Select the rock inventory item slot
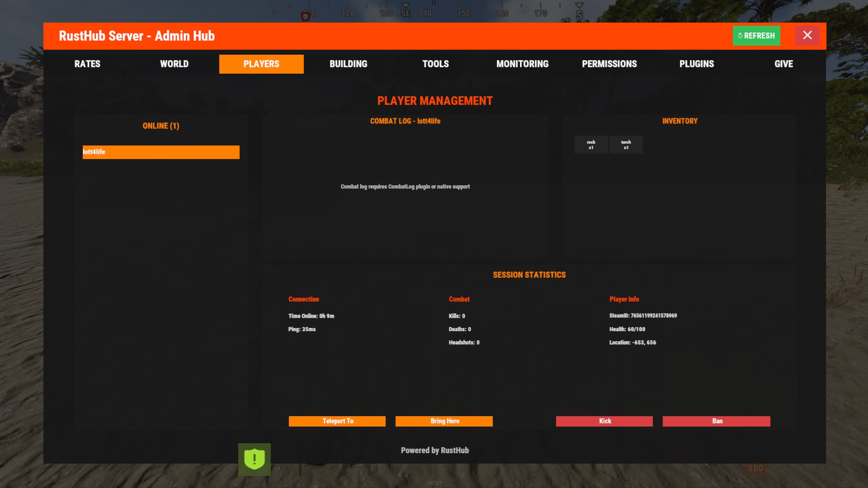Image resolution: width=868 pixels, height=488 pixels. click(x=591, y=145)
